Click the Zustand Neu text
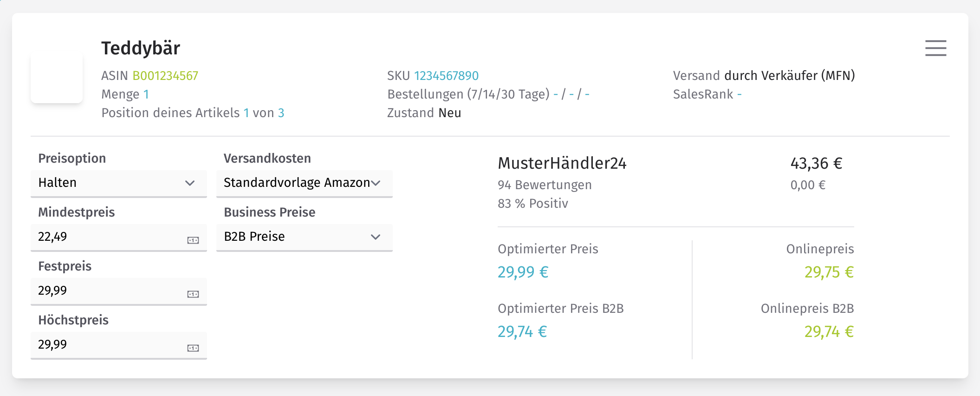 pos(424,113)
